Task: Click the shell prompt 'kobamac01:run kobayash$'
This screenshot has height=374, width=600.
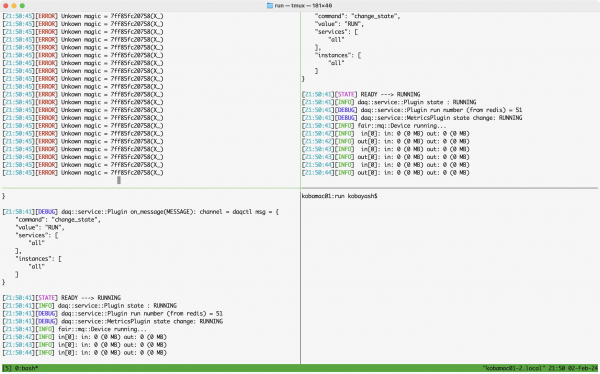Action: tap(339, 196)
